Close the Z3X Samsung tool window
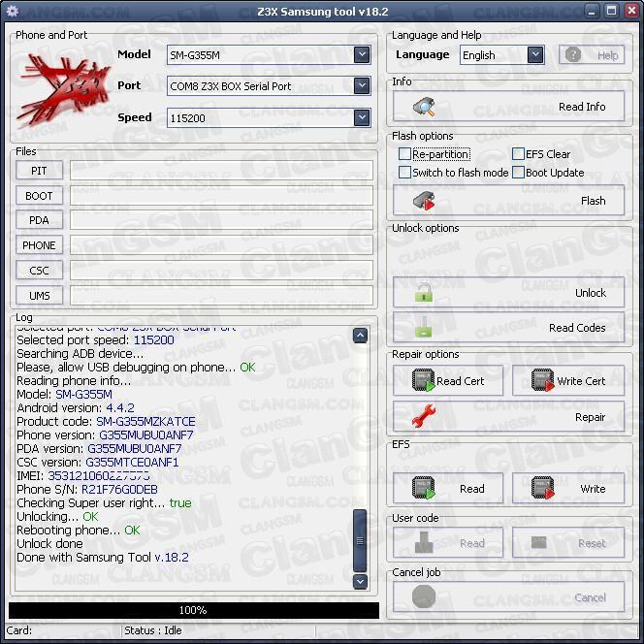 (x=631, y=11)
